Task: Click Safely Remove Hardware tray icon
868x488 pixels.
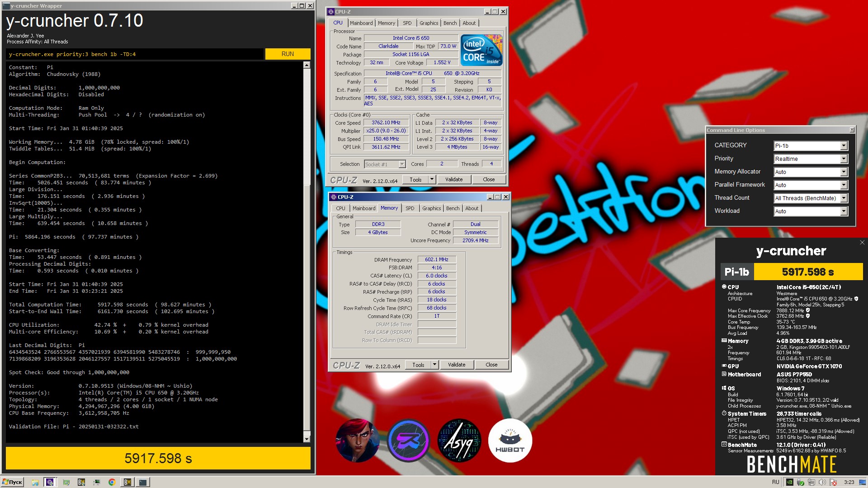Action: (800, 482)
